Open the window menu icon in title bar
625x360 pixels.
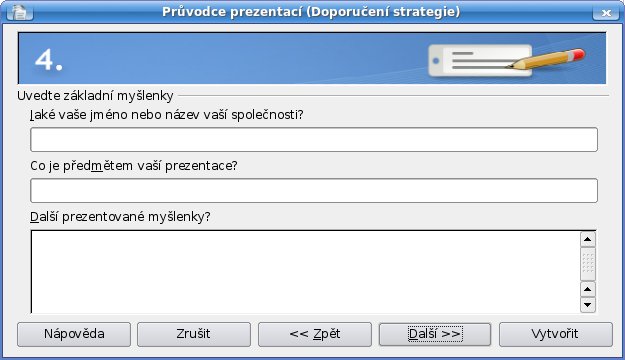click(x=20, y=12)
